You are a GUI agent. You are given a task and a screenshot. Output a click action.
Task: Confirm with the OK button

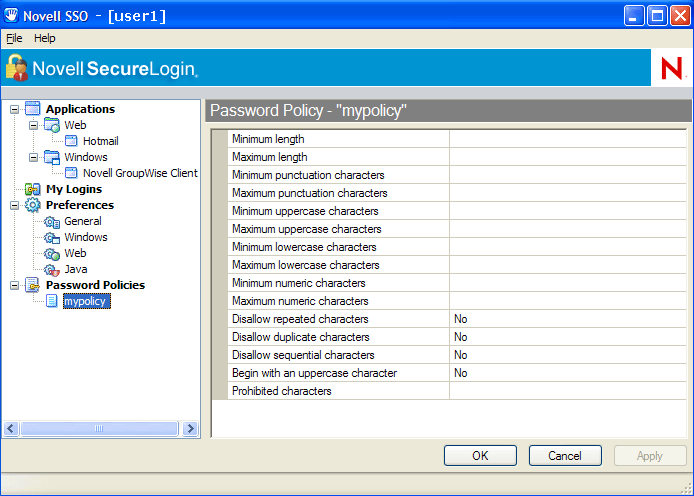click(480, 455)
